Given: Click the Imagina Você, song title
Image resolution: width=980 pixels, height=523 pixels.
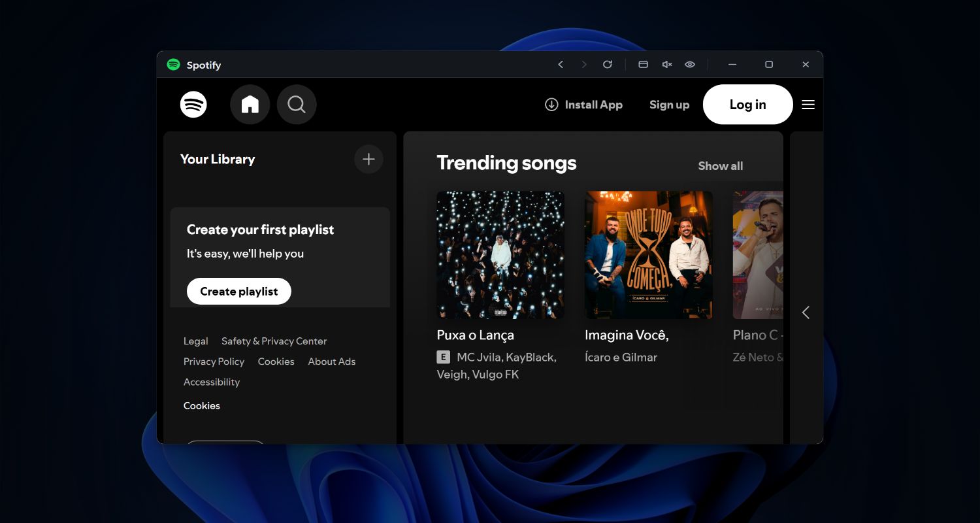Looking at the screenshot, I should (627, 335).
